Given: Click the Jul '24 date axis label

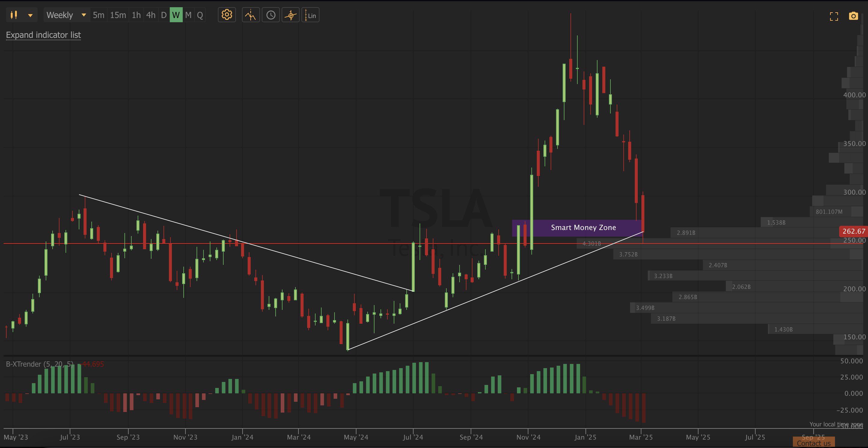Looking at the screenshot, I should click(x=413, y=437).
